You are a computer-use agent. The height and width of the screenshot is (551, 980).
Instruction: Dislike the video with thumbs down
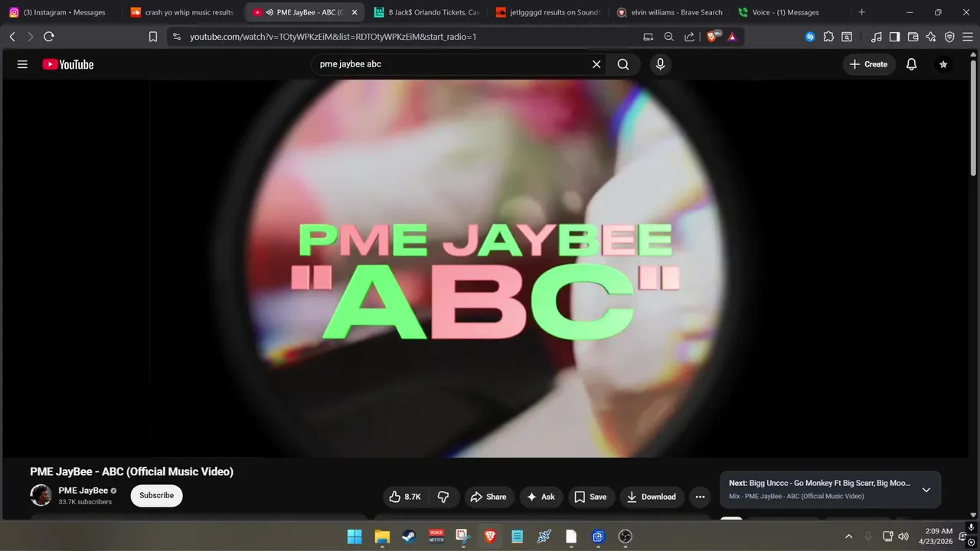(x=444, y=497)
